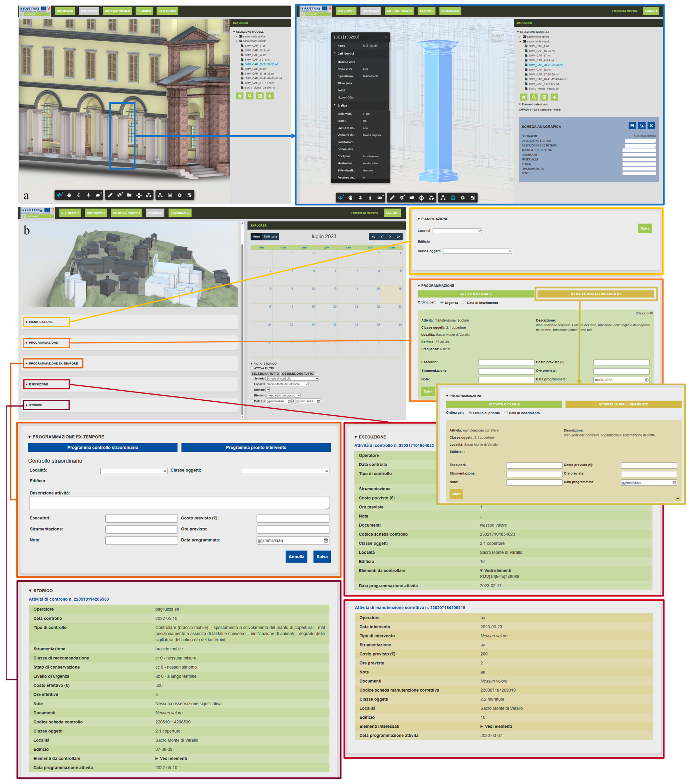The image size is (690, 784).
Task: Click the Annulla button
Action: point(296,556)
